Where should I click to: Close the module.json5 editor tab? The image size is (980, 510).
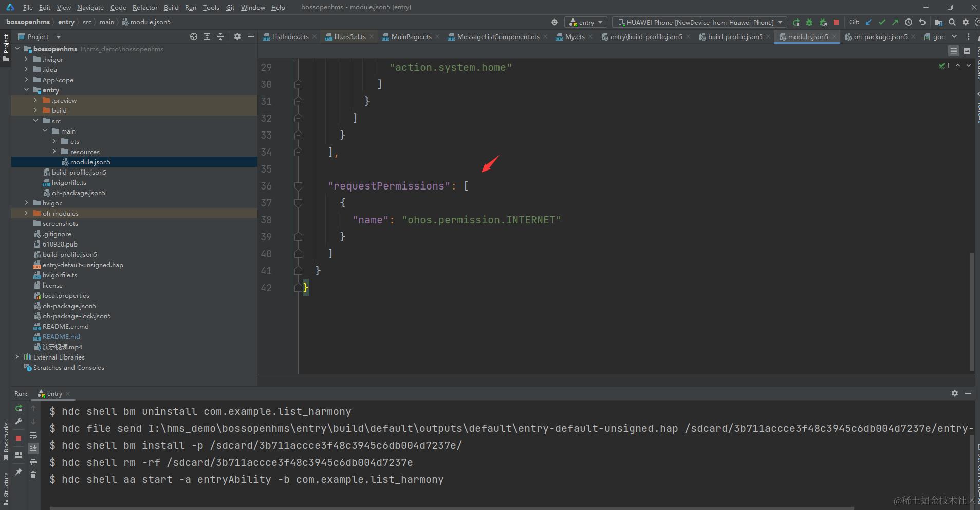click(834, 36)
